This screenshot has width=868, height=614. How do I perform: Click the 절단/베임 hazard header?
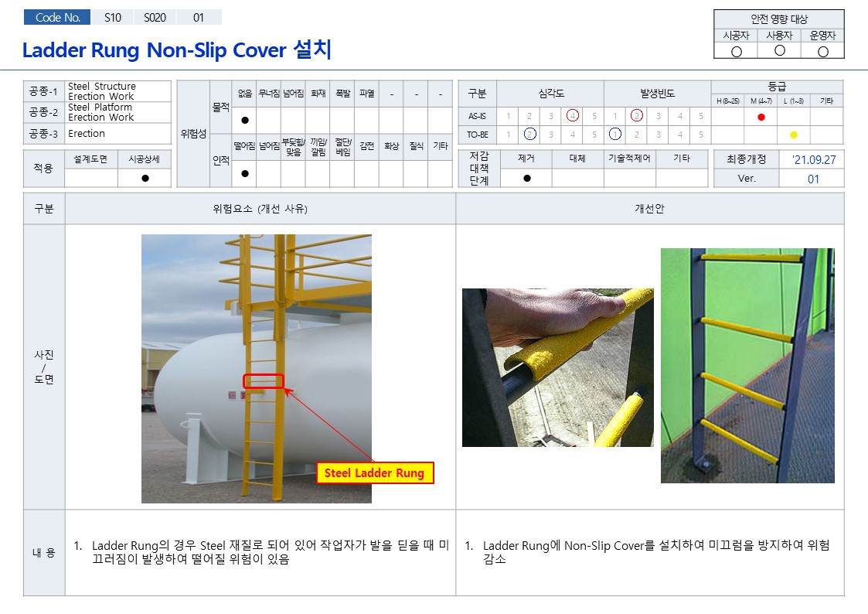pos(342,147)
